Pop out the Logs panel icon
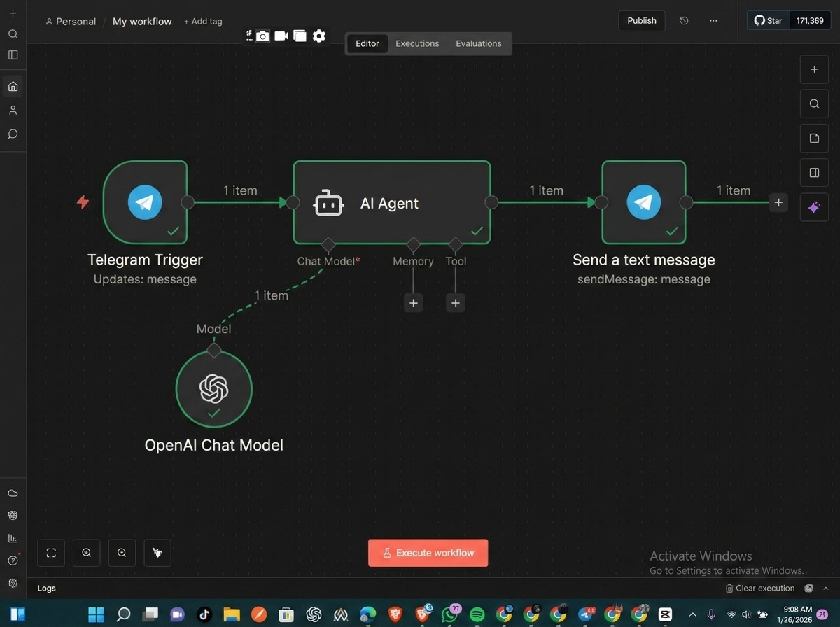840x627 pixels. (809, 589)
